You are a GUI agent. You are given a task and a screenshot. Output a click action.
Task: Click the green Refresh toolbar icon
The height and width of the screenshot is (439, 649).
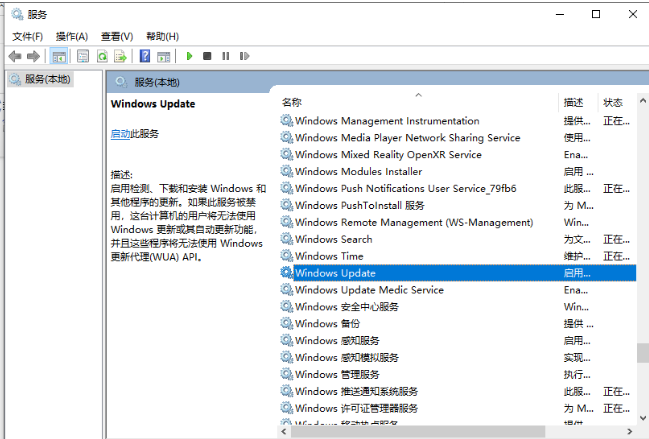click(101, 56)
